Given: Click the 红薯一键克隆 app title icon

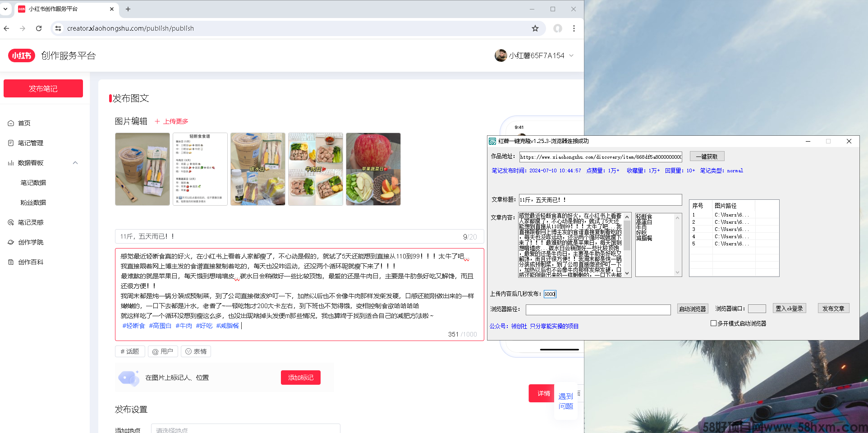Looking at the screenshot, I should pyautogui.click(x=492, y=141).
